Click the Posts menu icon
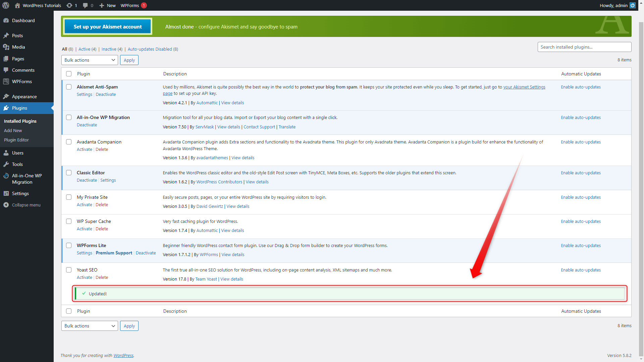The height and width of the screenshot is (362, 644). (x=6, y=35)
